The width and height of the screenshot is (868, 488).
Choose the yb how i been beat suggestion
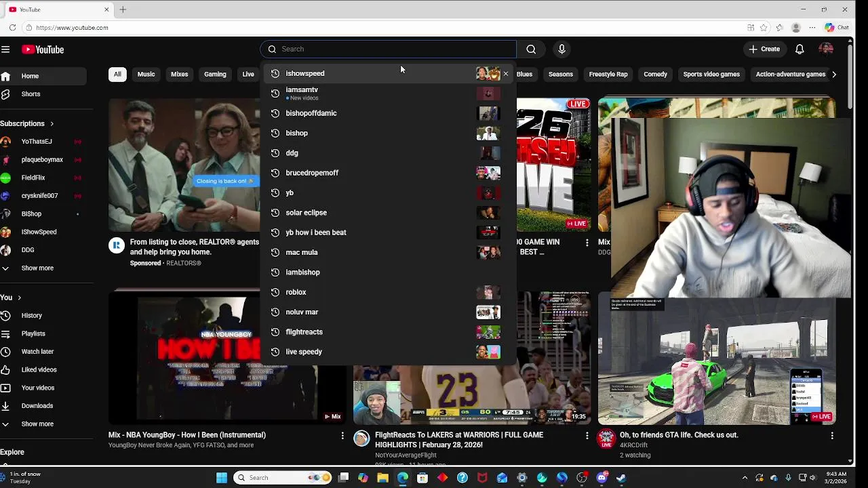388,232
